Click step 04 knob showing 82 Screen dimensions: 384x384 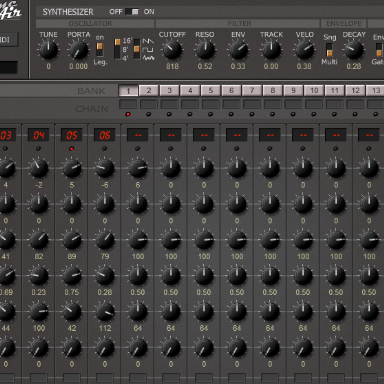click(39, 240)
